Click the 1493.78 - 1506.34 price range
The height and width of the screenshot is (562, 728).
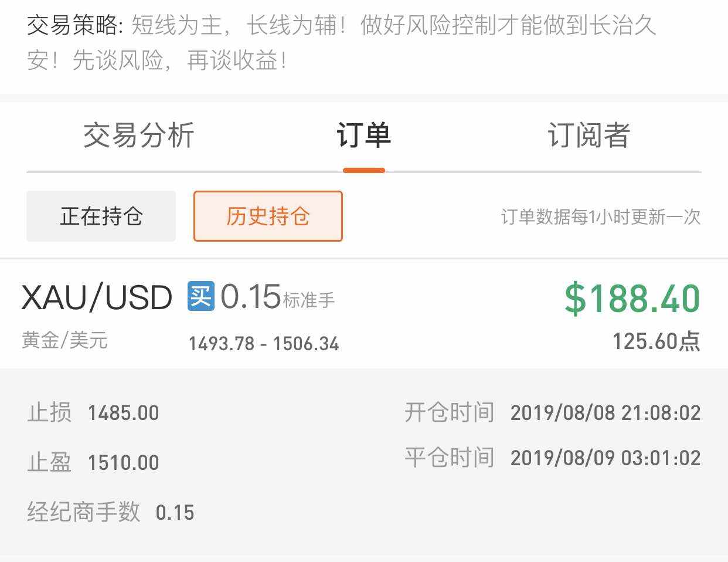pyautogui.click(x=264, y=344)
